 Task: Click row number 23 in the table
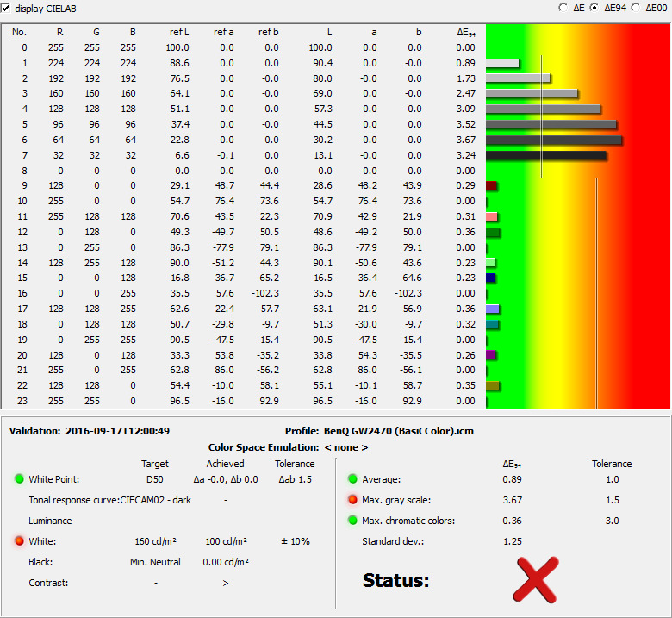pos(22,401)
